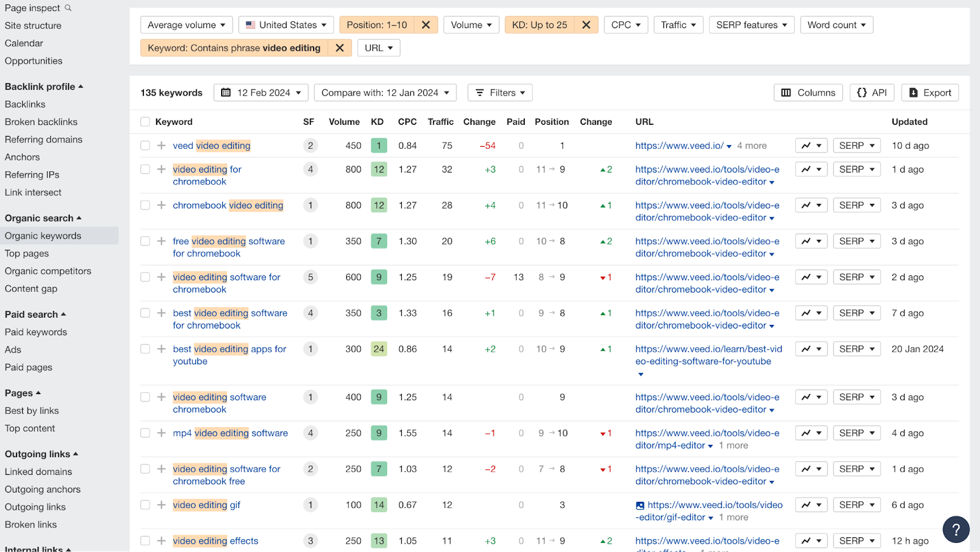Screen dimensions: 980x552
Task: Check the veed video editing row checkbox
Action: [x=145, y=146]
